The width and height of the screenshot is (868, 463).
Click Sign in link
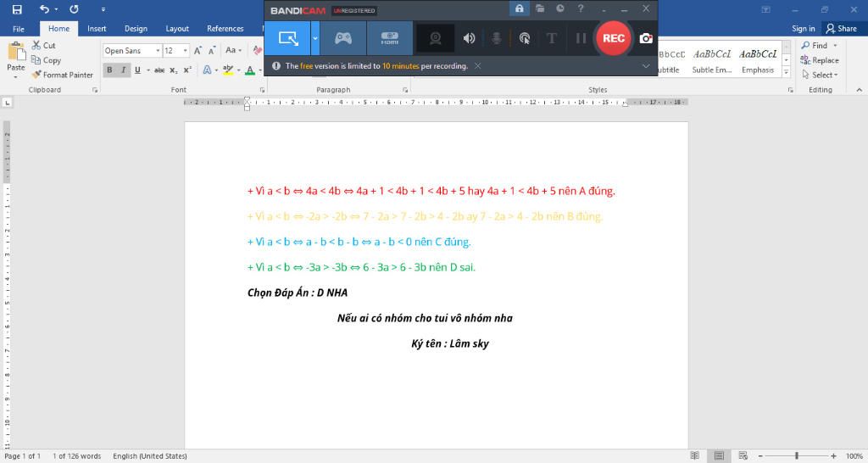coord(804,29)
